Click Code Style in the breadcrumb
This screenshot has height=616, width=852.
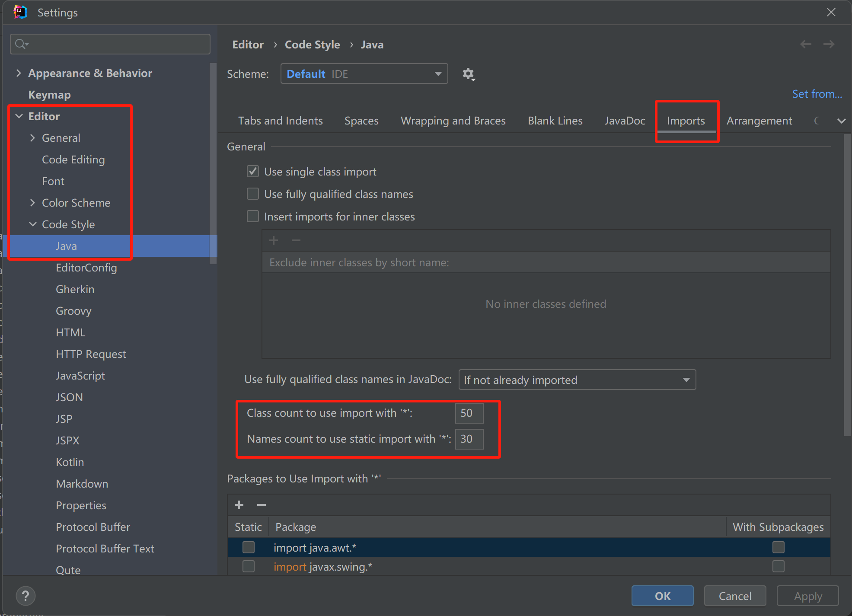click(313, 45)
